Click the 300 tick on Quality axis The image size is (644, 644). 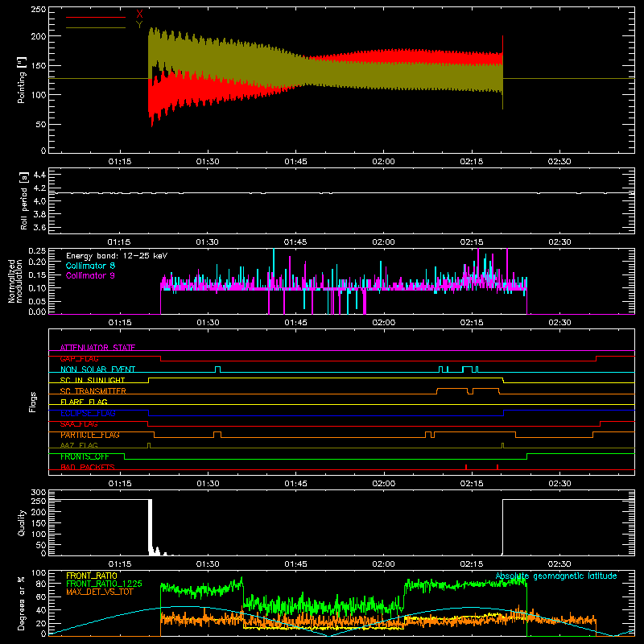[39, 493]
